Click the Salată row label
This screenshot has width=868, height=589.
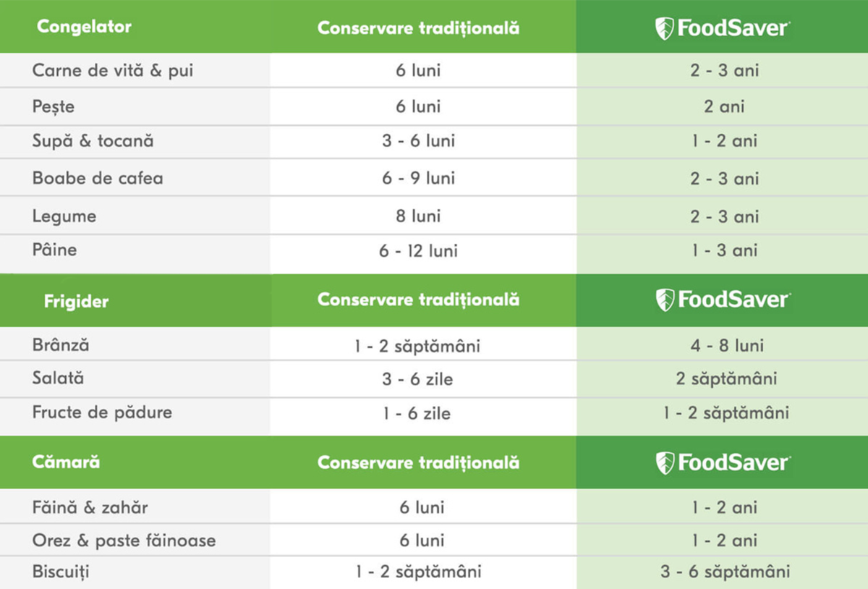(58, 378)
